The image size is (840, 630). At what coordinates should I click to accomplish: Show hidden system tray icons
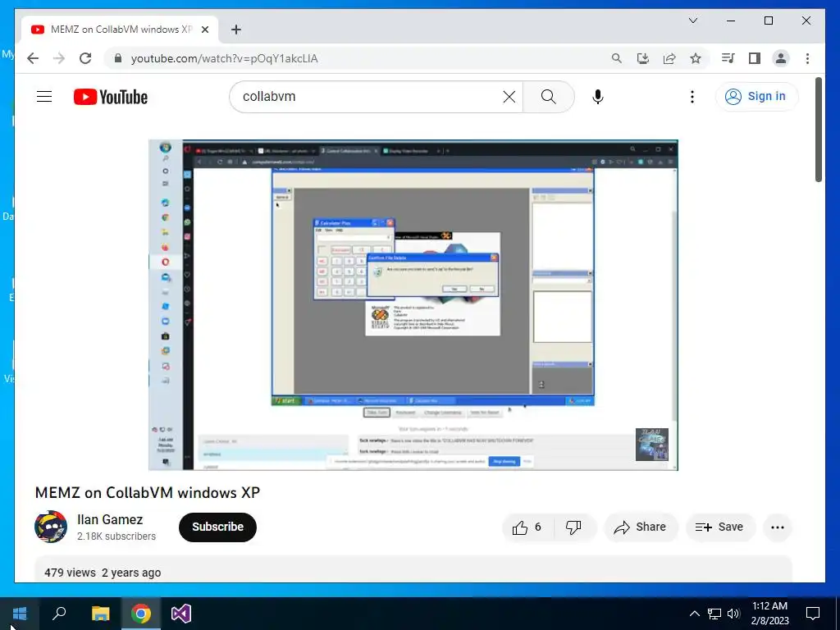tap(694, 614)
